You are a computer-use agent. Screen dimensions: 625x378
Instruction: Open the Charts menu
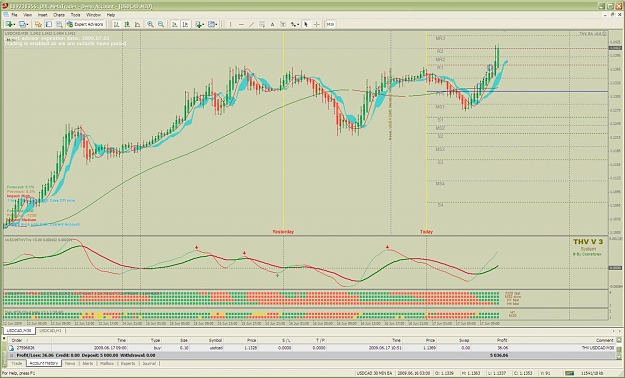click(59, 15)
